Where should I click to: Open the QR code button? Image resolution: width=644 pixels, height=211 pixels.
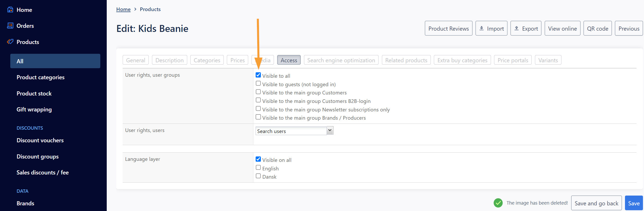click(597, 28)
